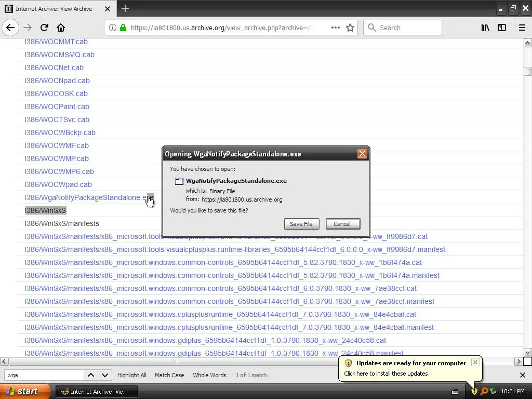532x399 pixels.
Task: Click vertical scrollbar up arrow
Action: pos(527,43)
